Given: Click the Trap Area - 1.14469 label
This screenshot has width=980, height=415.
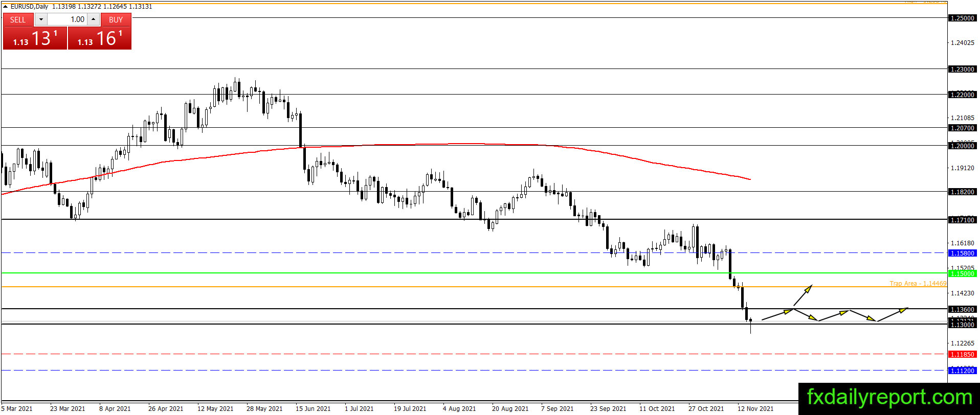Looking at the screenshot, I should click(x=918, y=283).
